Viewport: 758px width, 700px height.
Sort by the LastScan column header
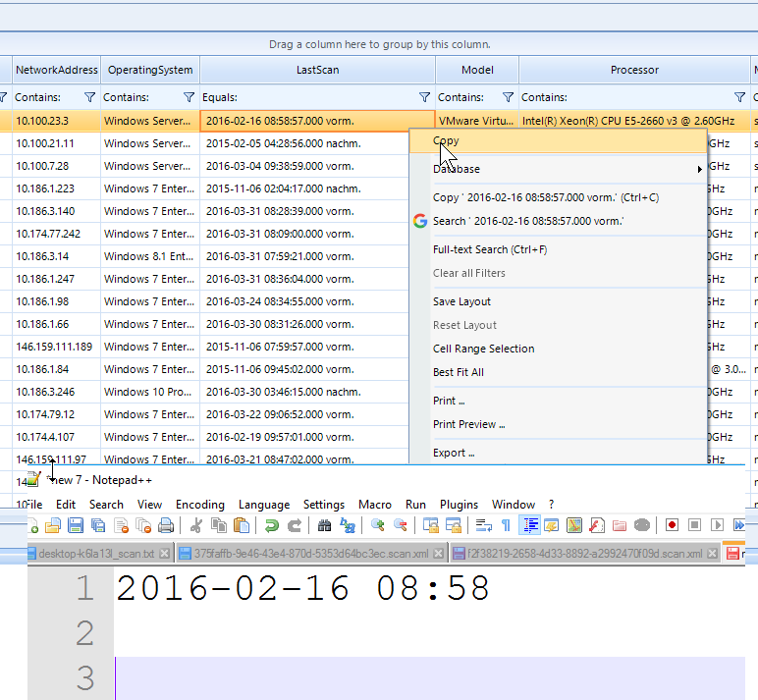(317, 70)
